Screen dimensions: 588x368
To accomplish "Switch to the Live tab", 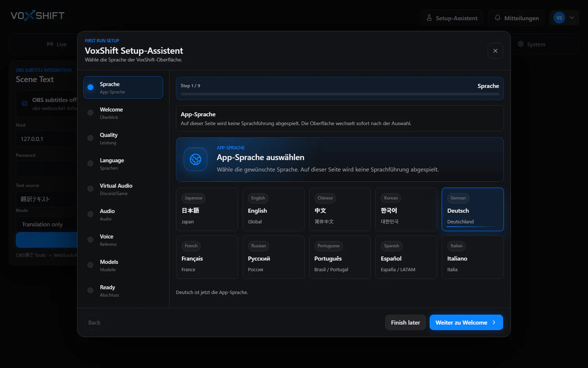I will 57,44.
